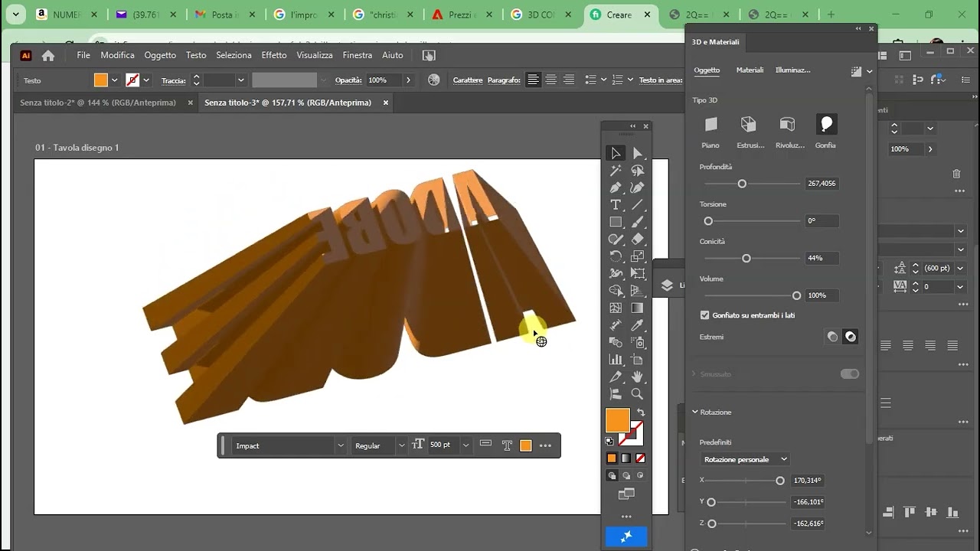Open the Modifica menu

117,55
